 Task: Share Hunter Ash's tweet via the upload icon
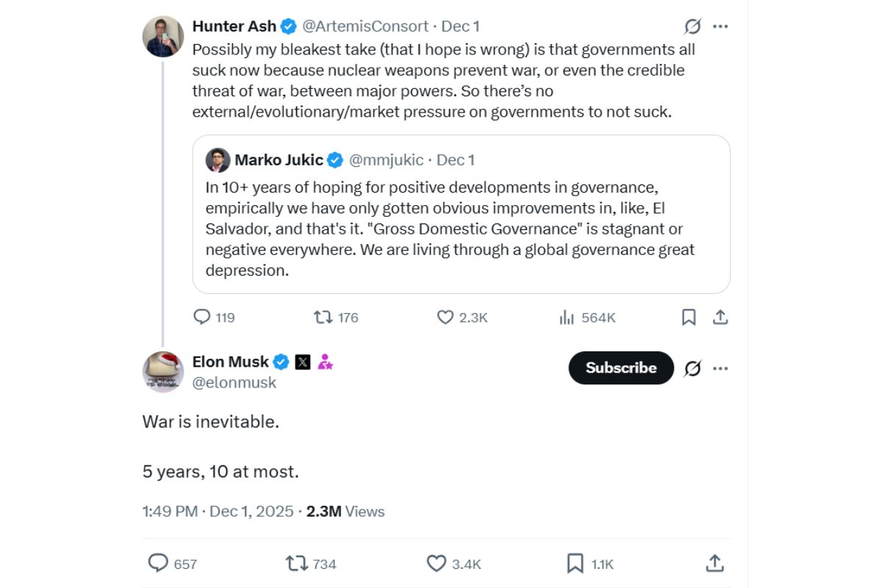pos(720,317)
